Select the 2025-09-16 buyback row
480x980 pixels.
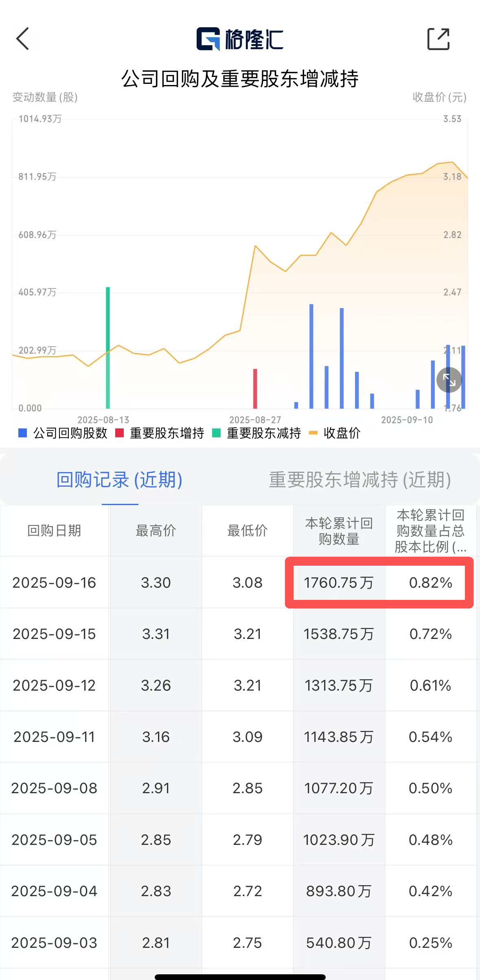[x=54, y=582]
